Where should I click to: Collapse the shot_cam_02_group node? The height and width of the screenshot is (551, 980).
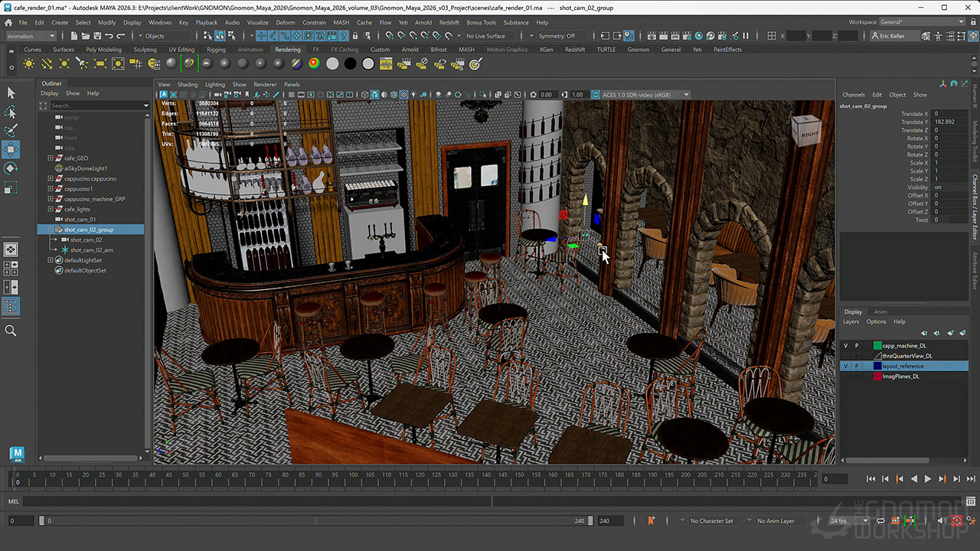tap(51, 230)
